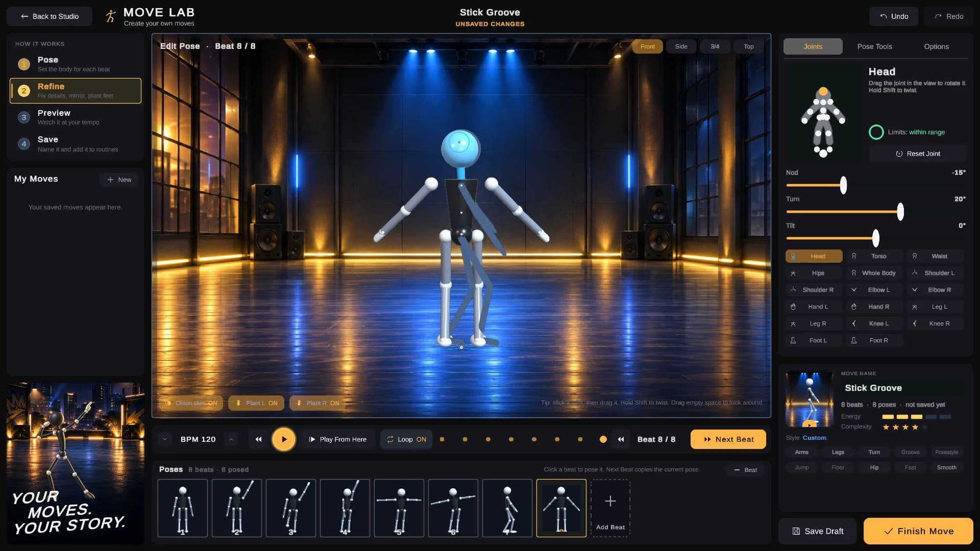Click Finish Move

tap(918, 531)
